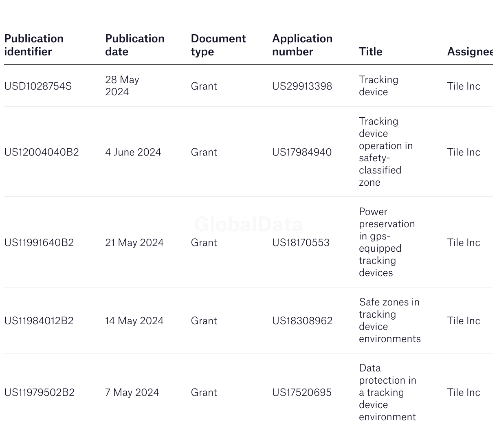The image size is (497, 448).
Task: Click the Assignee column header
Action: point(470,52)
